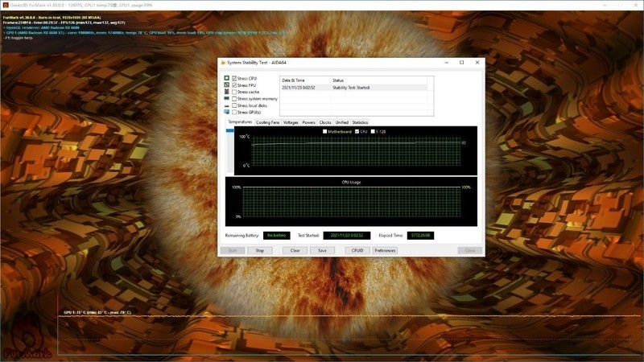
Task: Click the CPU Usage graph title
Action: click(351, 183)
